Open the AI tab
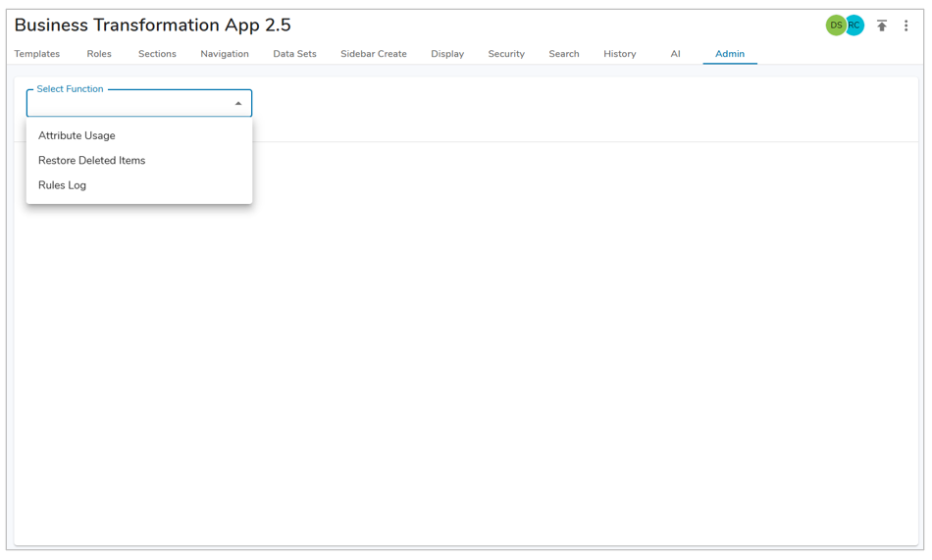This screenshot has width=932, height=560. [675, 54]
